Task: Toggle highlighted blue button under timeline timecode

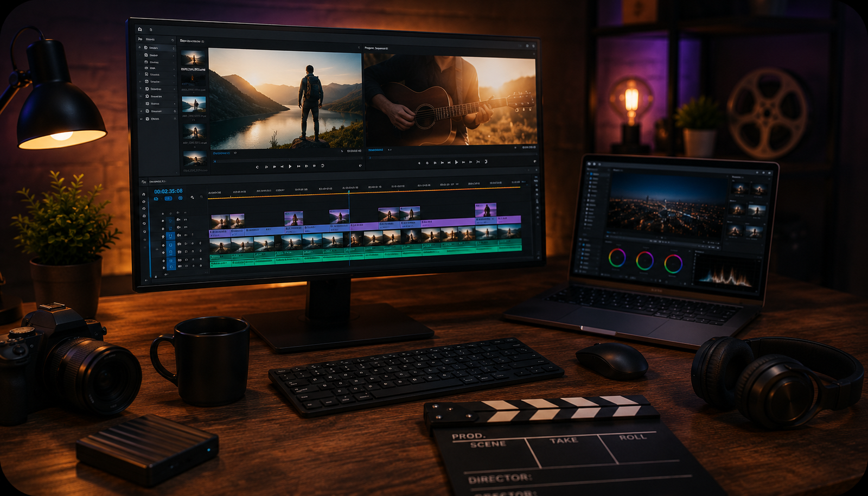Action: (x=168, y=199)
